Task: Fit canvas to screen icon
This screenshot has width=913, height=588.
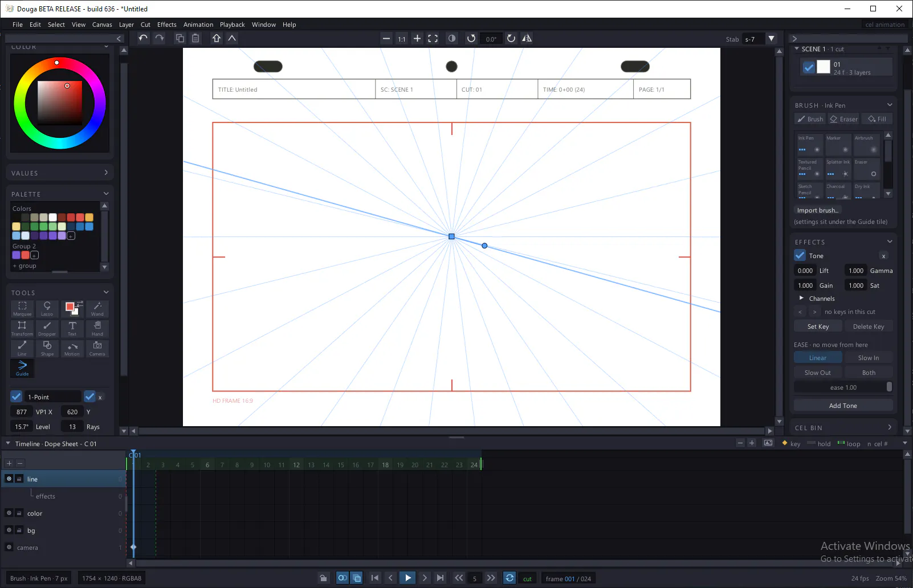Action: (x=433, y=38)
